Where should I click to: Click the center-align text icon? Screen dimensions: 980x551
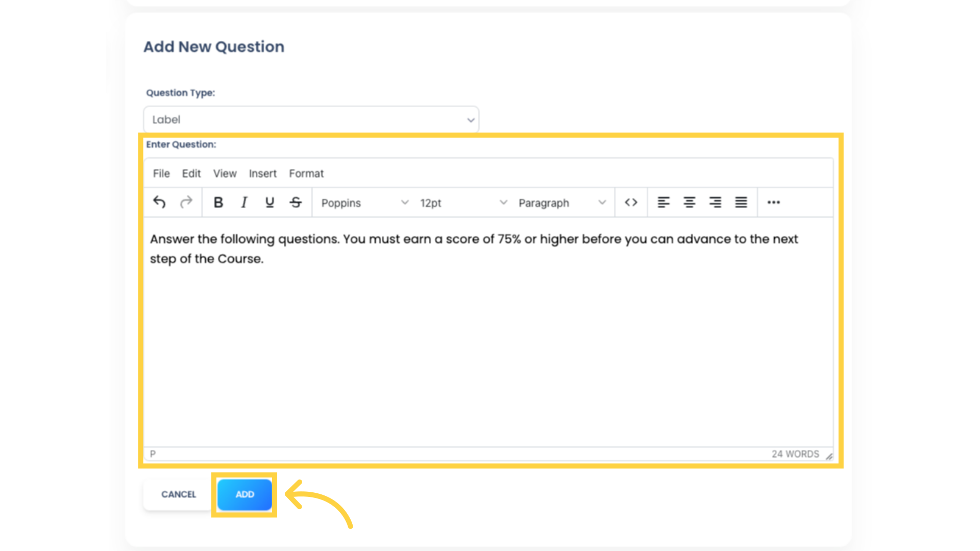689,202
